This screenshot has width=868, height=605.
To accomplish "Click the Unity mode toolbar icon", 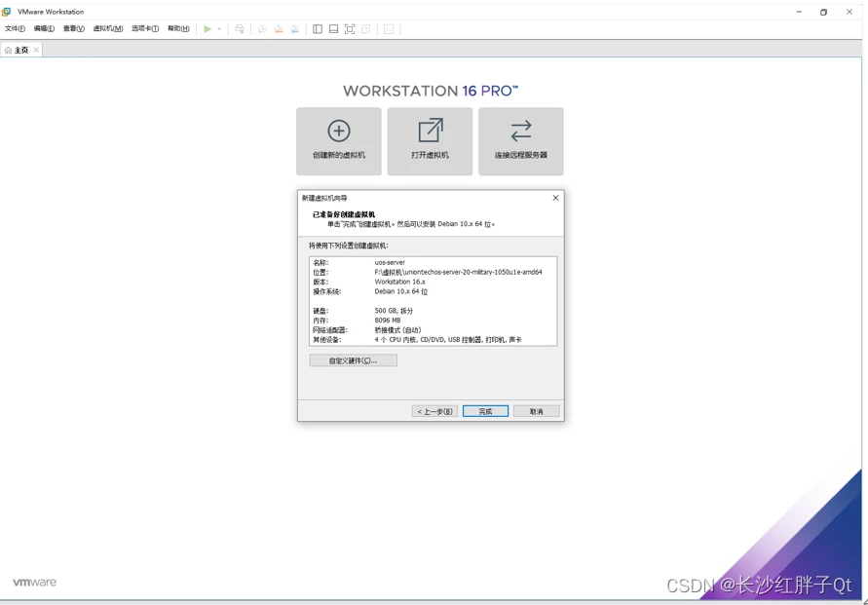I will pos(365,29).
